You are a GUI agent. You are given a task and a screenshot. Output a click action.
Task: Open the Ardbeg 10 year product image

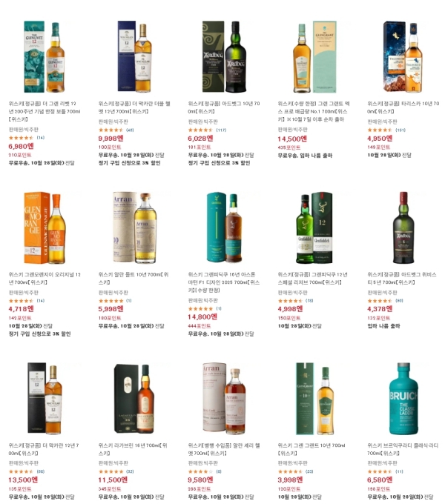[x=224, y=57]
